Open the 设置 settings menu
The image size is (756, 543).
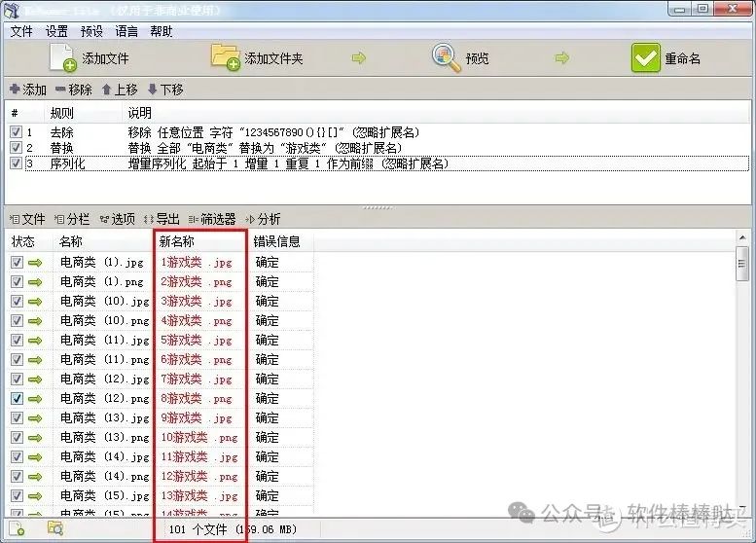tap(56, 32)
